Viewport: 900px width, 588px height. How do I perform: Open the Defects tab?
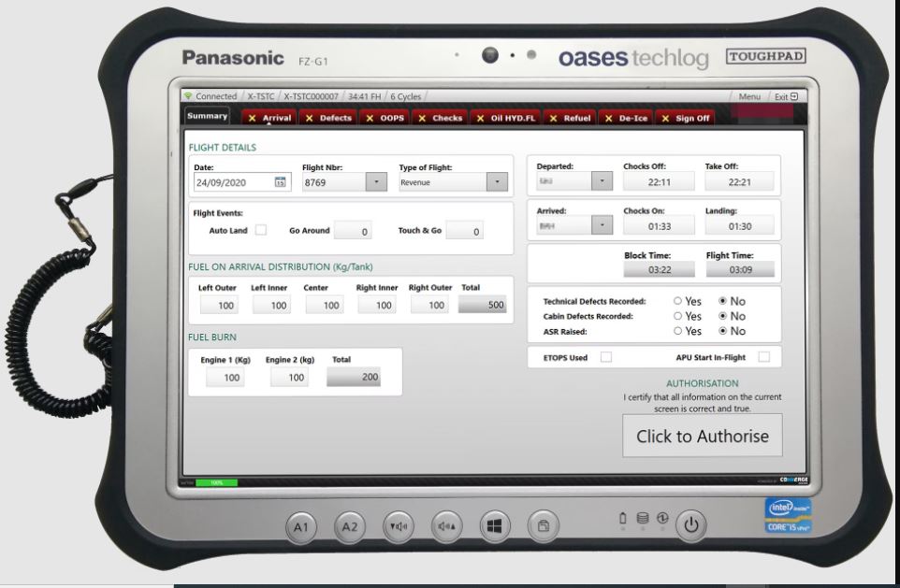click(x=328, y=118)
